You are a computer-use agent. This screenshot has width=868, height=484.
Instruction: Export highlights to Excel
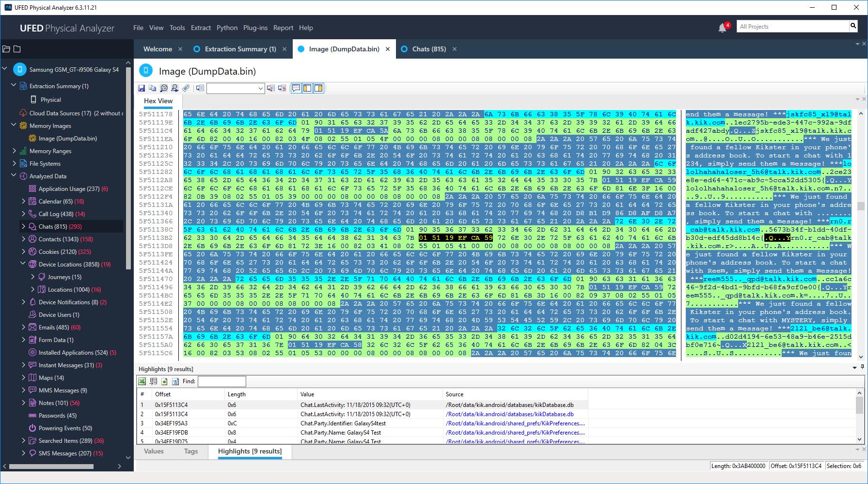(142, 381)
